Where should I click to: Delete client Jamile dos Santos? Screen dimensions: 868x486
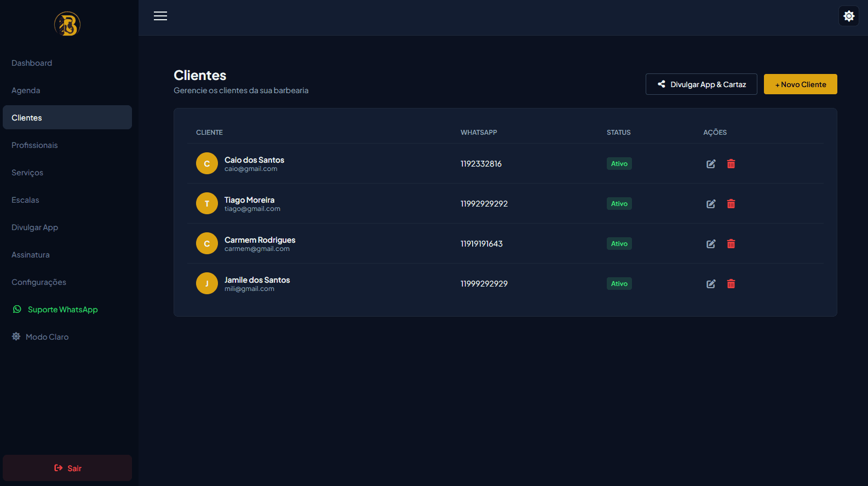point(731,284)
